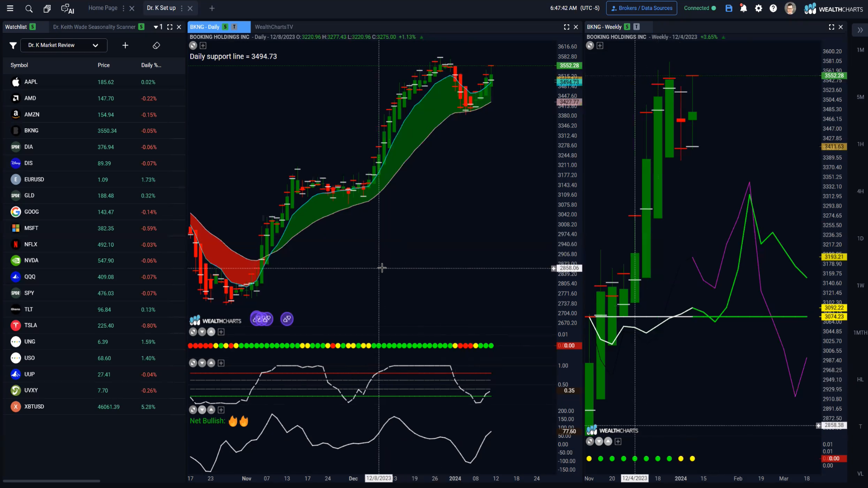Click the 2858.06 crosshair price marker
The height and width of the screenshot is (488, 868).
(x=569, y=268)
